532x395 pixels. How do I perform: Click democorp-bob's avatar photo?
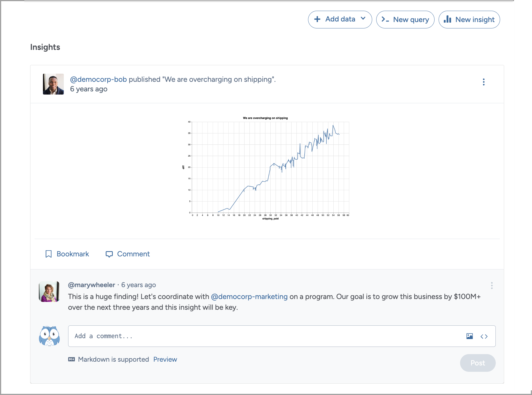pyautogui.click(x=53, y=84)
